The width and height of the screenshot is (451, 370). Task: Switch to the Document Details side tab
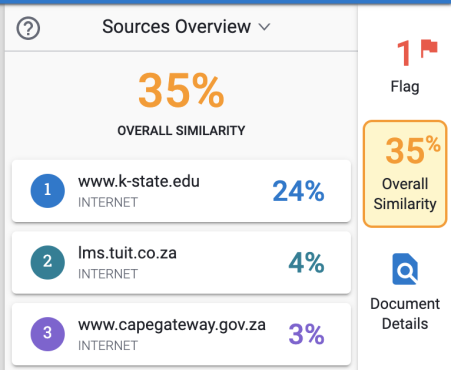tap(405, 292)
